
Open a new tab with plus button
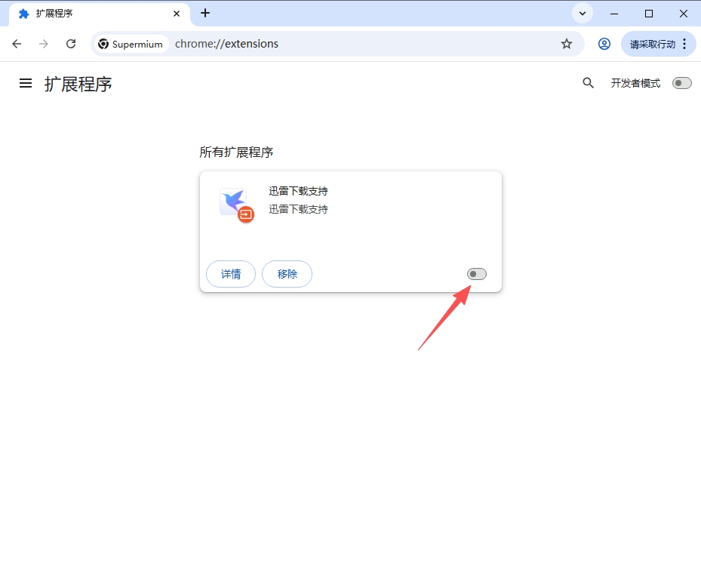click(205, 13)
